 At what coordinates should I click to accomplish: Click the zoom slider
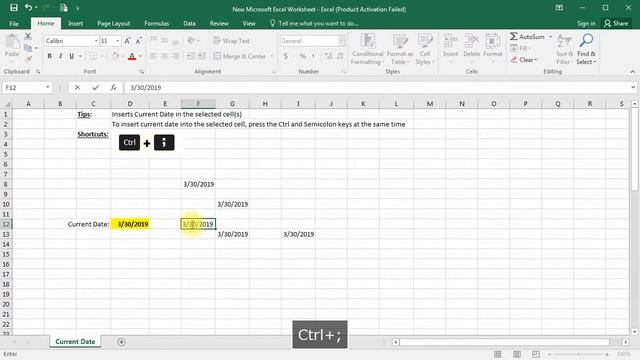tap(578, 354)
